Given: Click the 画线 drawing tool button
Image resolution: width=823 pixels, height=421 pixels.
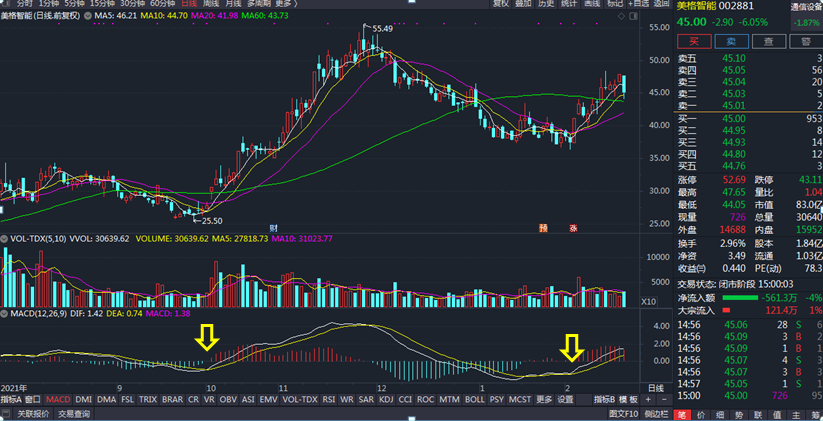Looking at the screenshot, I should coord(592,4).
